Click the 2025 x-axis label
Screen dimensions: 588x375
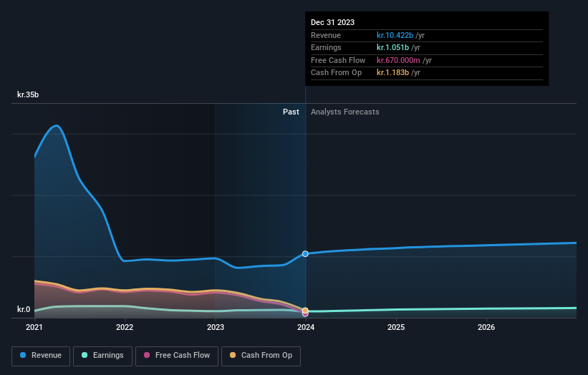pos(396,328)
